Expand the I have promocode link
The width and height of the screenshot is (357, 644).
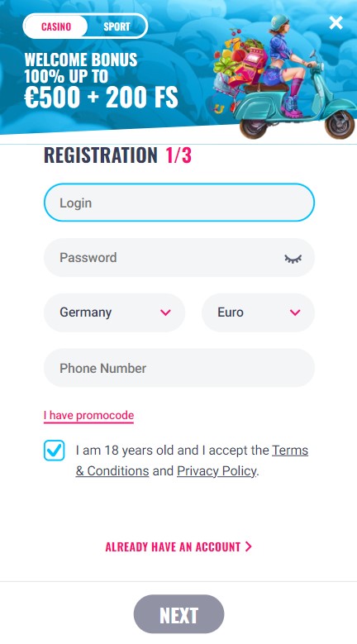coord(88,416)
